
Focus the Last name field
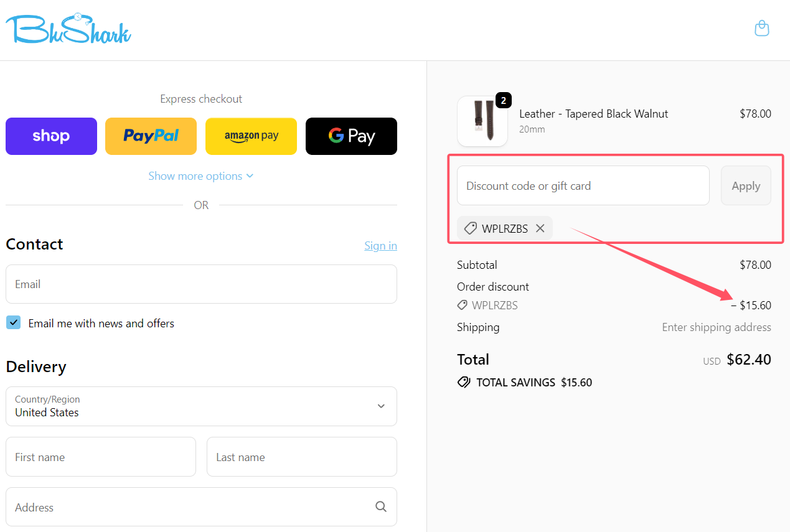point(302,457)
